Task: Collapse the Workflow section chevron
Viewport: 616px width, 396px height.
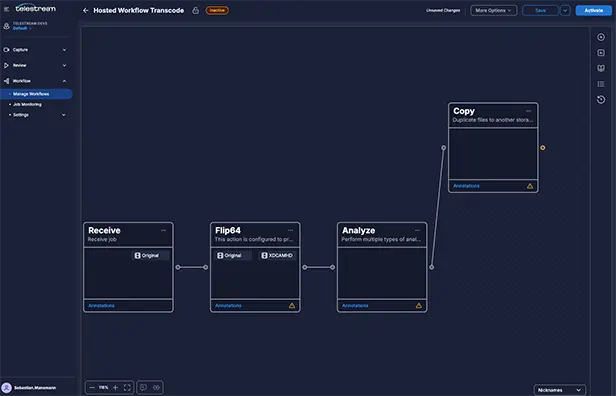Action: 64,81
